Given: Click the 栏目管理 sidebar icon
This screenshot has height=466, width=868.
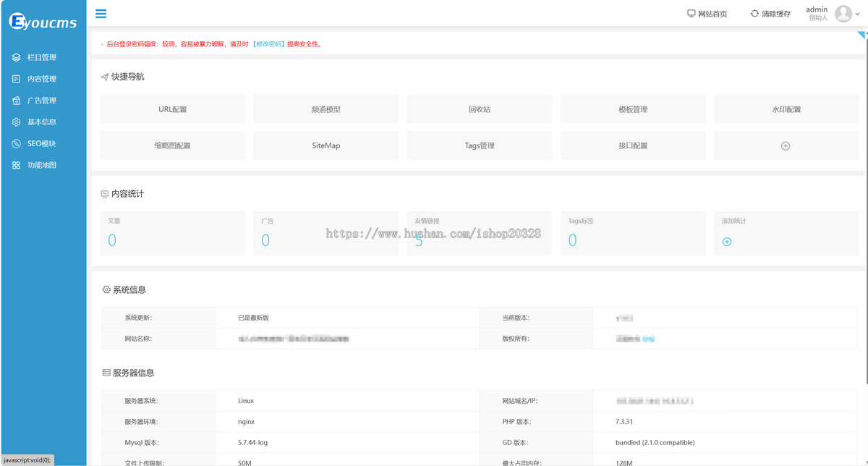Looking at the screenshot, I should pos(17,57).
